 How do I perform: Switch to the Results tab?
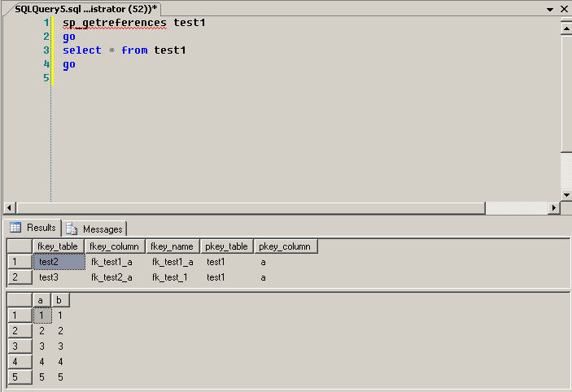tap(33, 228)
